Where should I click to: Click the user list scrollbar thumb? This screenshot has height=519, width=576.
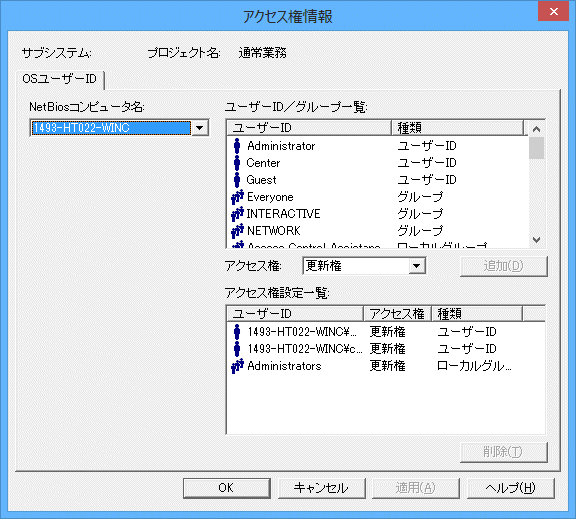536,148
